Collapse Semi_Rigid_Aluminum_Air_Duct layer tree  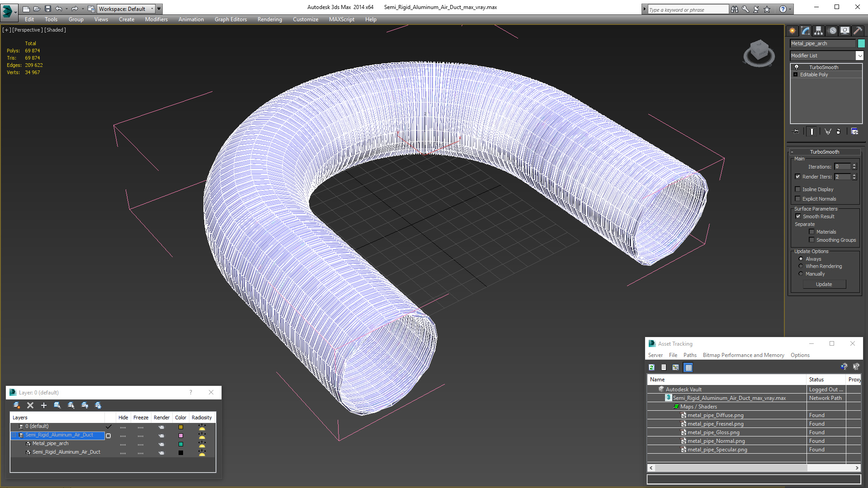14,435
